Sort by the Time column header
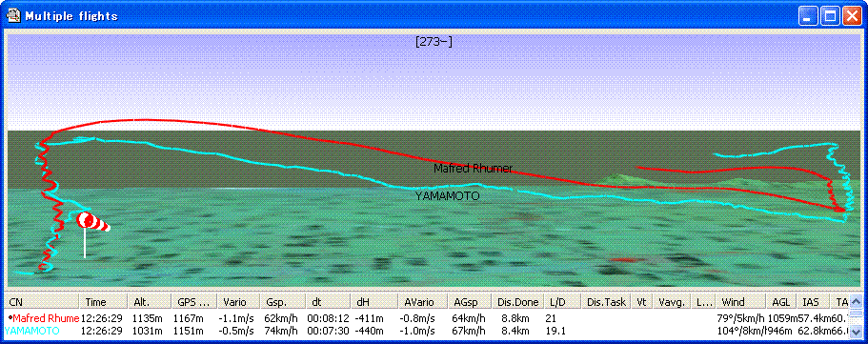The height and width of the screenshot is (344, 868). (103, 302)
